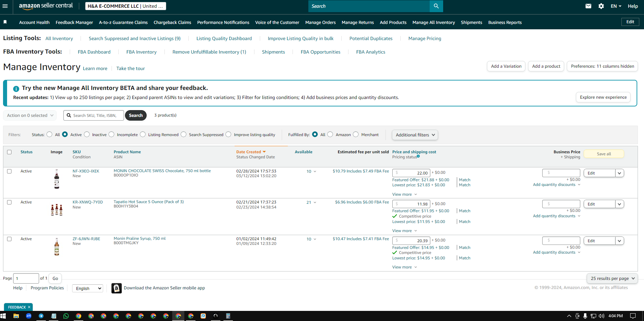
Task: Select the MONIN CHOCOLATE SWISS row checkbox
Action: (x=9, y=171)
